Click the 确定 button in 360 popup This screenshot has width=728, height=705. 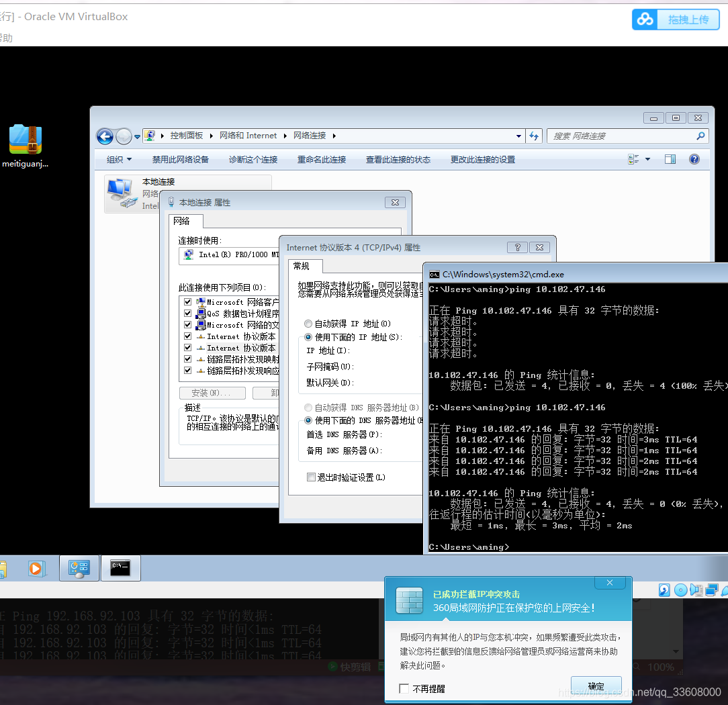[596, 686]
